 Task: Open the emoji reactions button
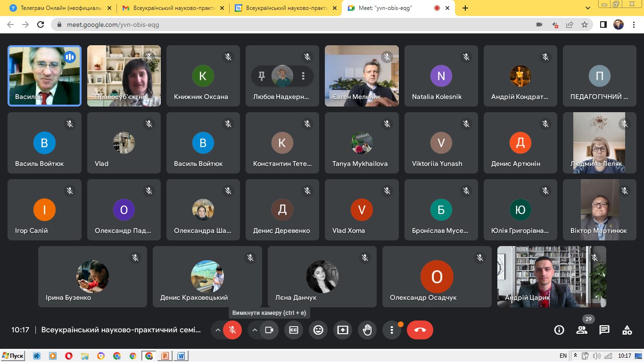tap(318, 330)
